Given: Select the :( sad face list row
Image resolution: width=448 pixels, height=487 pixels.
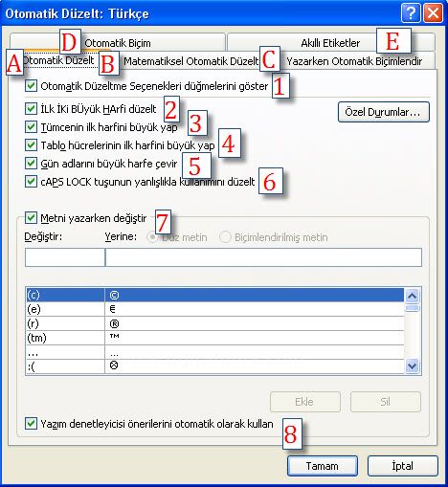Looking at the screenshot, I should tap(215, 366).
